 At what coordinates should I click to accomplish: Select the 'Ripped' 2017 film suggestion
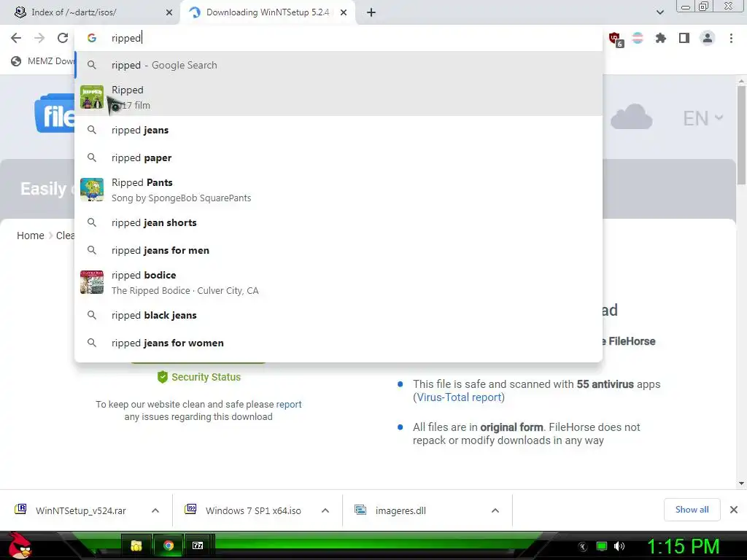click(338, 97)
